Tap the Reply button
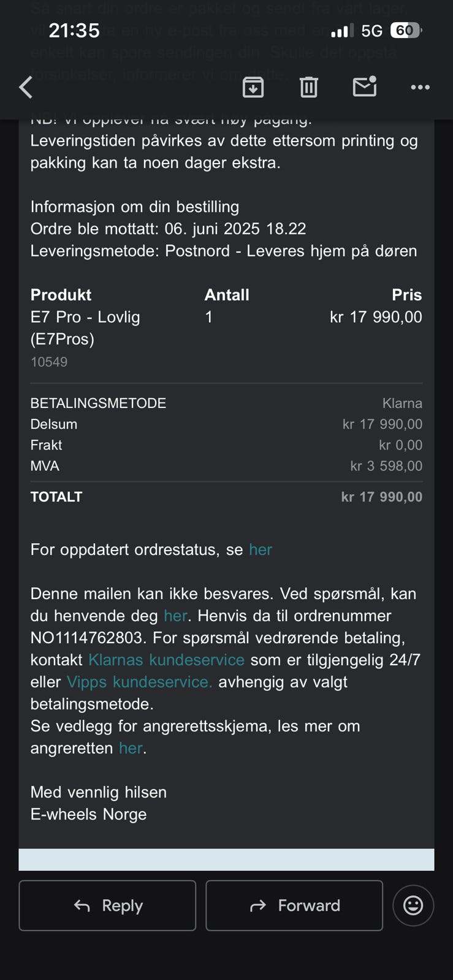This screenshot has width=453, height=980. 107,905
